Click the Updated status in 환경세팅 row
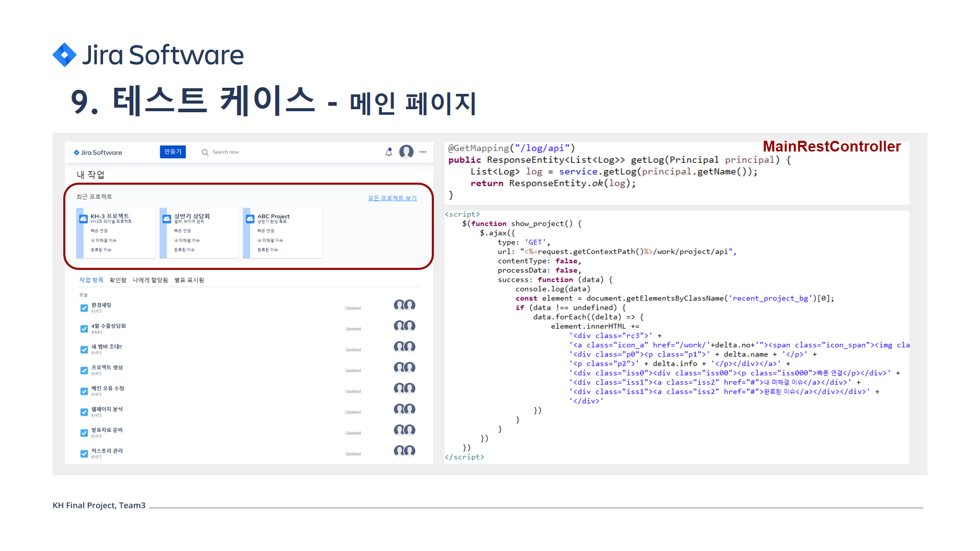This screenshot has height=551, width=980. (x=353, y=308)
